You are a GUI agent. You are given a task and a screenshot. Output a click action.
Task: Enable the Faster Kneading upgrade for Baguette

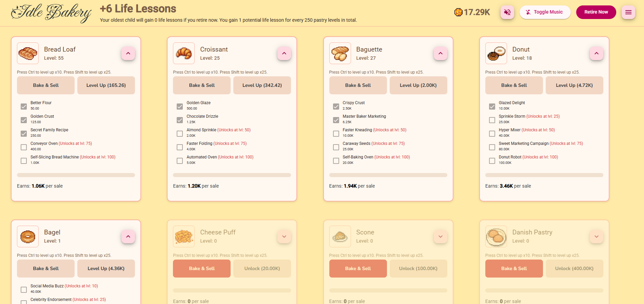pyautogui.click(x=336, y=133)
